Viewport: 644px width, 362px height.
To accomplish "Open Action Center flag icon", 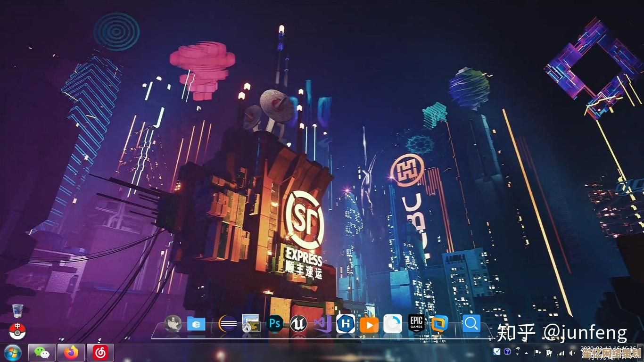I will point(538,353).
